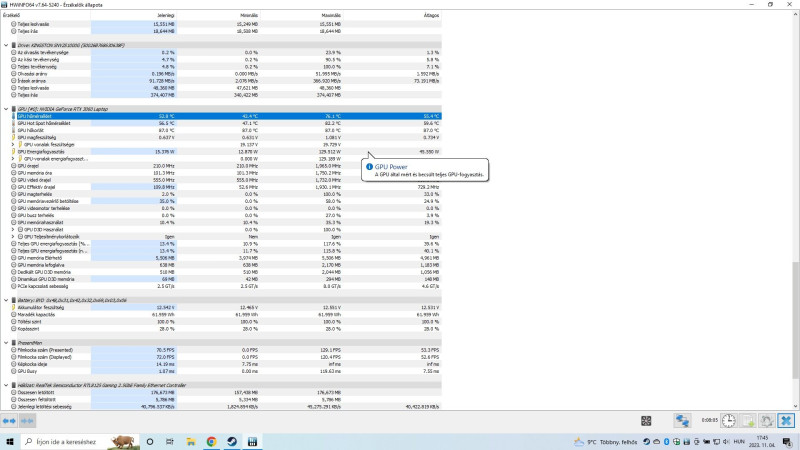Image resolution: width=800 pixels, height=450 pixels.
Task: Click the GPU chip icon in the GeForce RTX 3060 header
Action: [x=14, y=109]
